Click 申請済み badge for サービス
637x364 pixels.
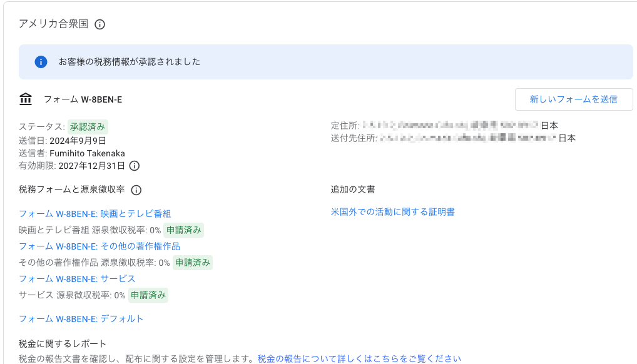(x=148, y=295)
